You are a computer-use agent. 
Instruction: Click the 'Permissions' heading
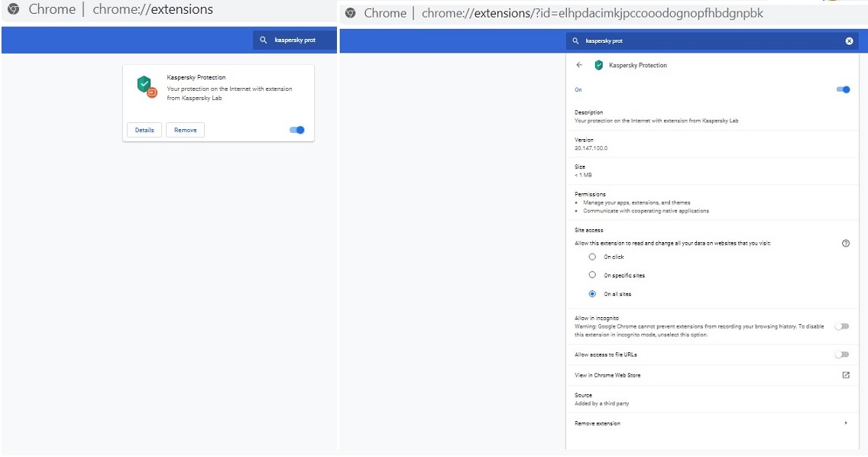tap(590, 194)
